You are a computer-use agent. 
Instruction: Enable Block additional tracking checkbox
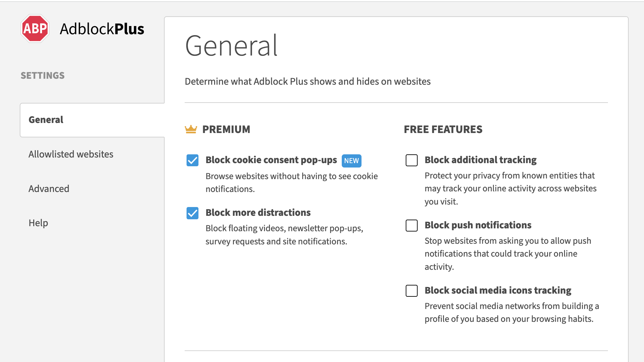click(411, 160)
